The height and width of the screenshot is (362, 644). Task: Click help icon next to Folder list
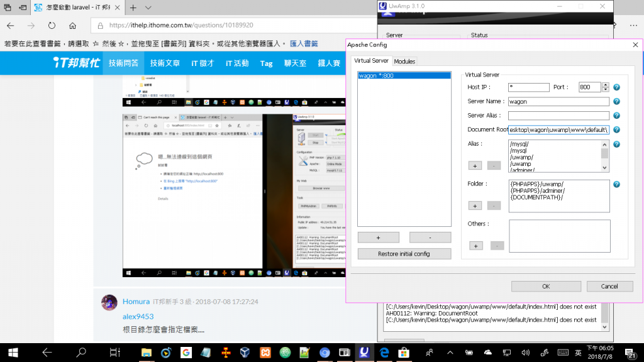pyautogui.click(x=616, y=184)
